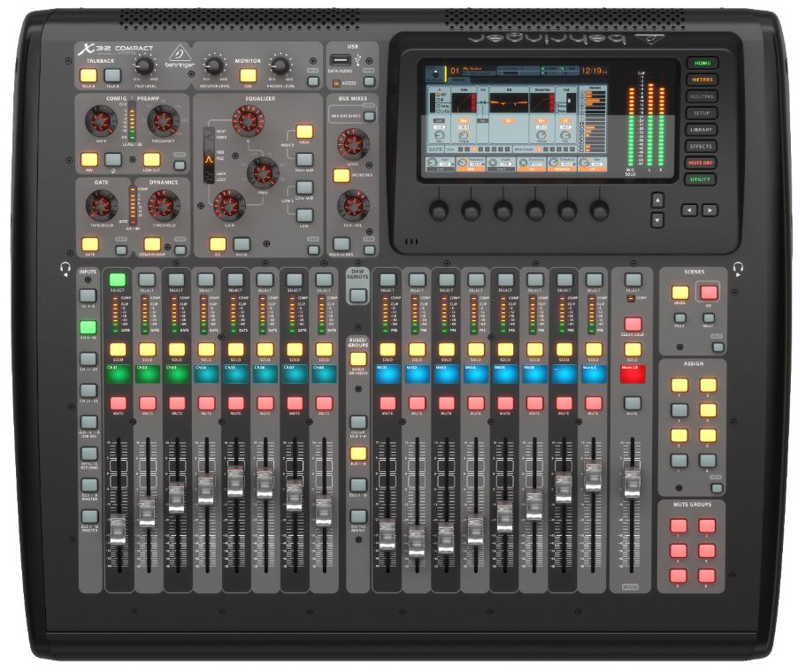This screenshot has width=806, height=672.
Task: Select the CH 1-8 input layer
Action: coord(88,295)
